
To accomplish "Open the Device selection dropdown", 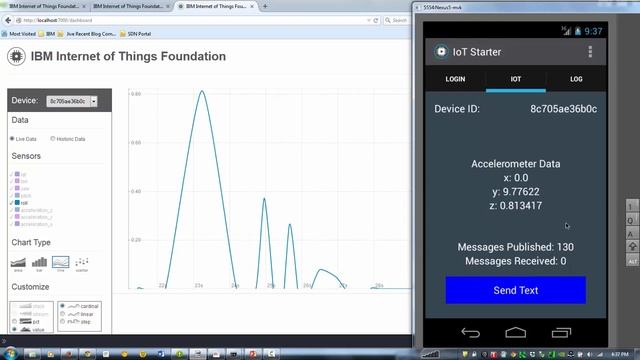I will 72,101.
